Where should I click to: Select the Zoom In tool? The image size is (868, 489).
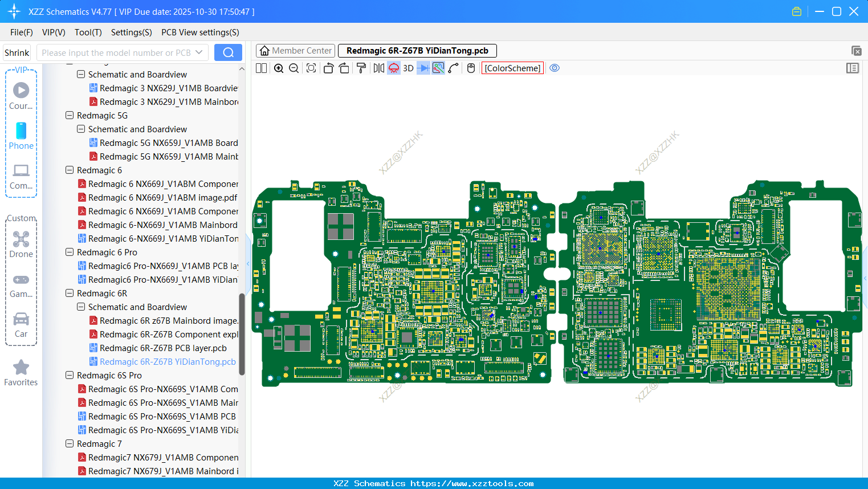[x=279, y=68]
